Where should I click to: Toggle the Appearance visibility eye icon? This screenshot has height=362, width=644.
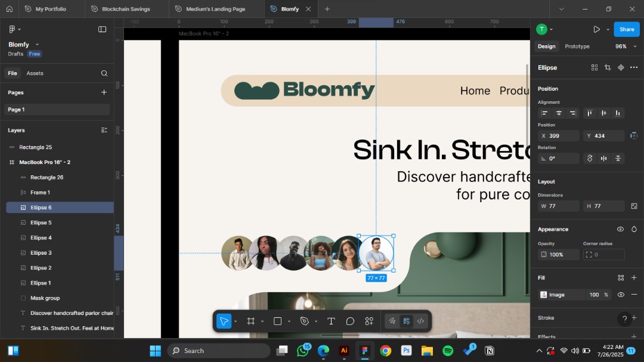(x=620, y=229)
